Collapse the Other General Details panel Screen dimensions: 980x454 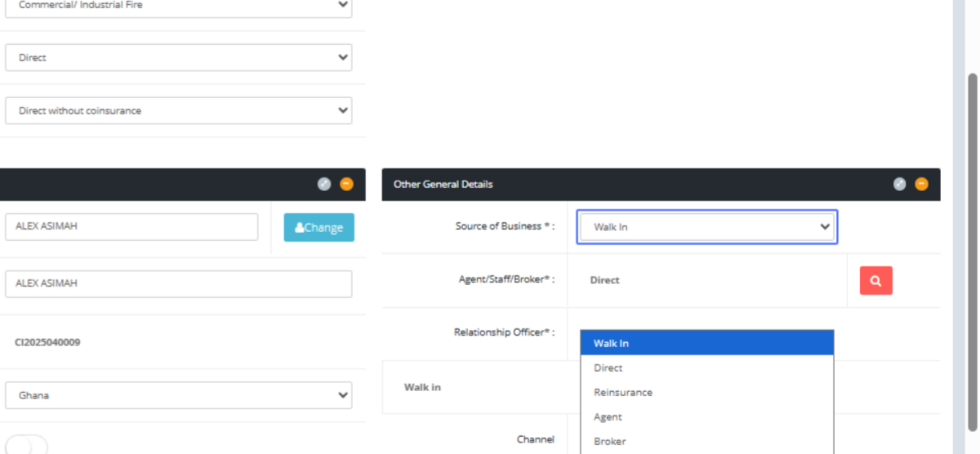point(921,185)
